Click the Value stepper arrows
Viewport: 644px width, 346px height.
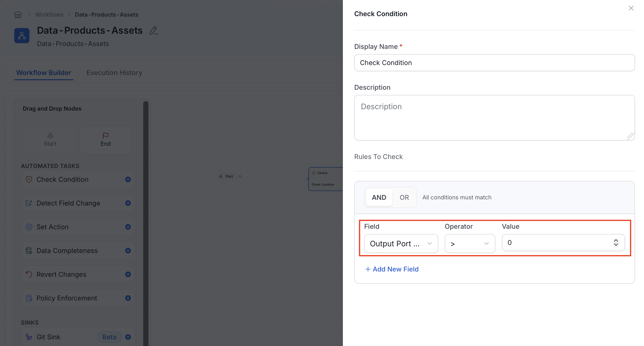click(616, 243)
